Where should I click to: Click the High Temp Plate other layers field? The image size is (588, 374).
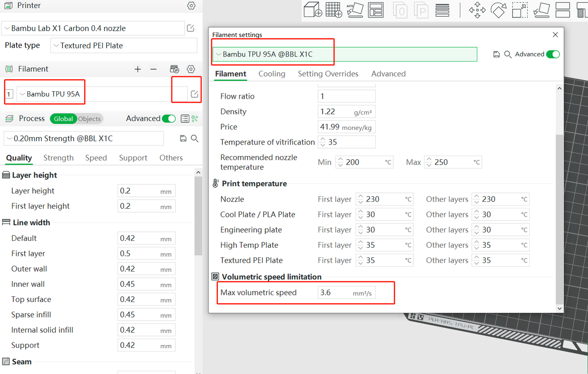point(500,245)
